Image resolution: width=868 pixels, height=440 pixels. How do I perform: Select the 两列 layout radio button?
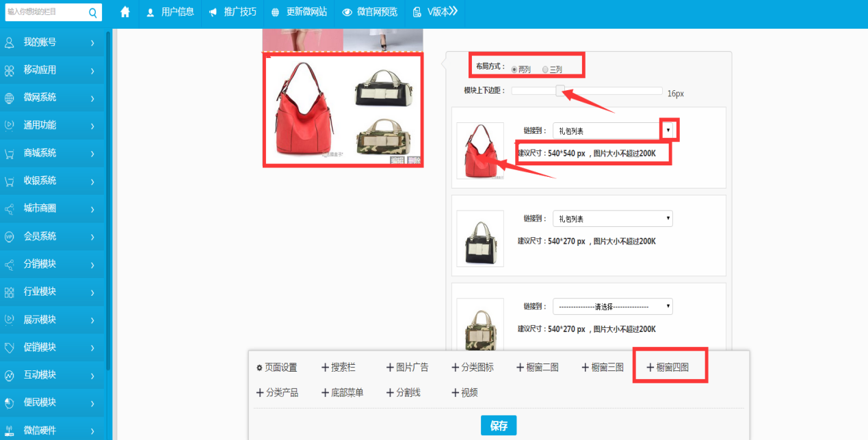(x=514, y=70)
